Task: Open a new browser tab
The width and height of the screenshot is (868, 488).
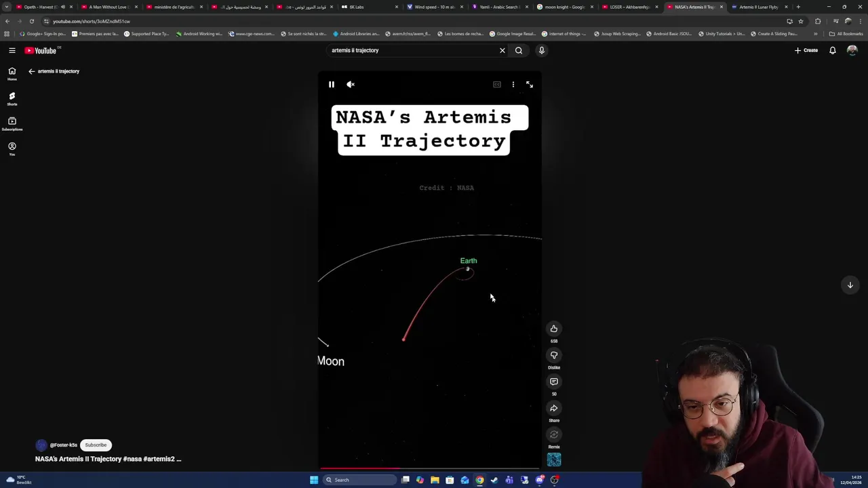Action: [798, 7]
